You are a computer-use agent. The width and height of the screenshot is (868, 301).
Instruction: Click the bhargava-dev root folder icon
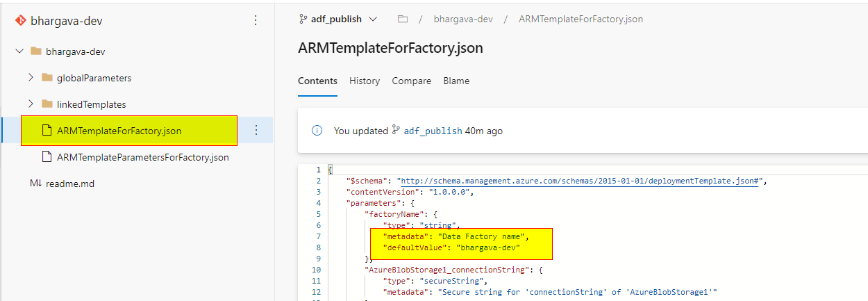pyautogui.click(x=35, y=51)
